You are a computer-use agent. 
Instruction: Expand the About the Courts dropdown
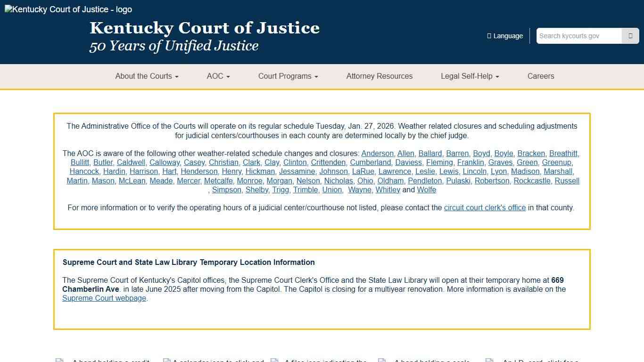click(x=147, y=76)
